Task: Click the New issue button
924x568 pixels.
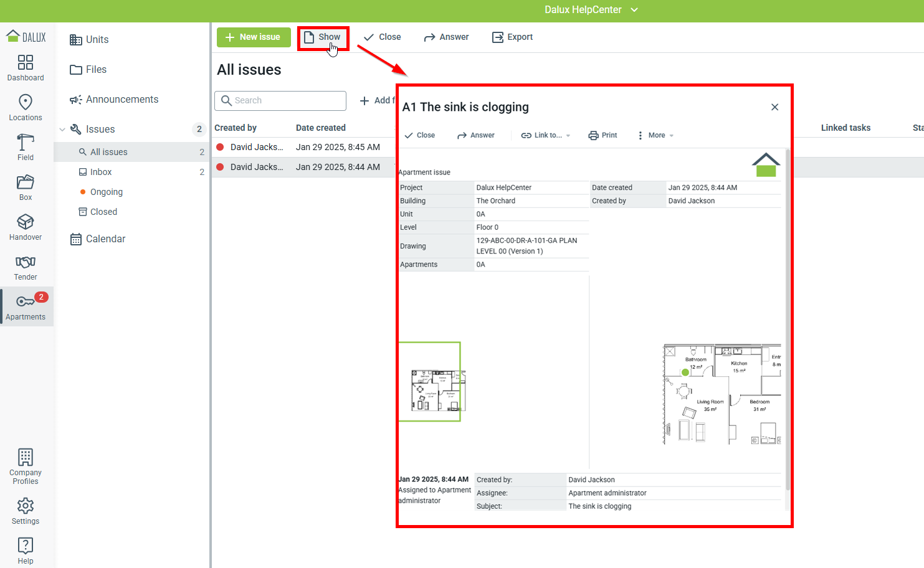Action: pyautogui.click(x=254, y=37)
